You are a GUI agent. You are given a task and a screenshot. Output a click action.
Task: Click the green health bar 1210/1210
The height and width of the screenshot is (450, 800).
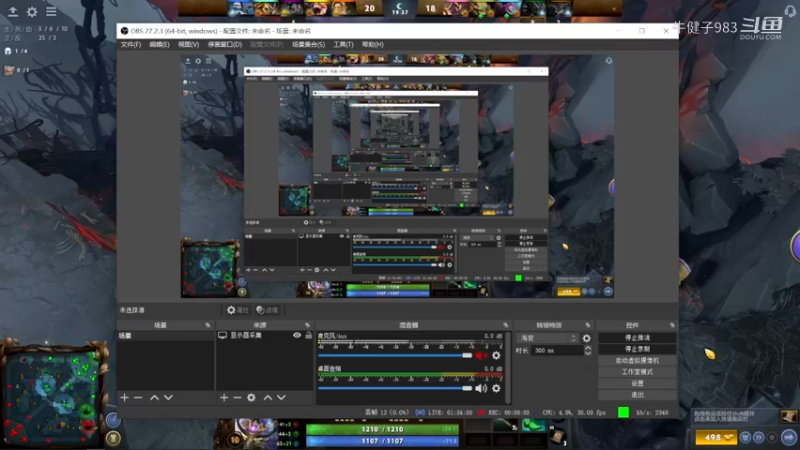pos(382,430)
